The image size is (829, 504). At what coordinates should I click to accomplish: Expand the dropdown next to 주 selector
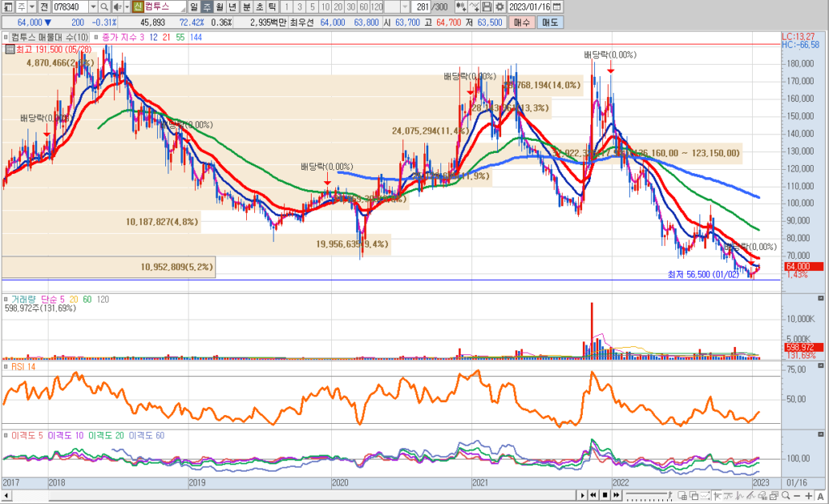click(31, 6)
